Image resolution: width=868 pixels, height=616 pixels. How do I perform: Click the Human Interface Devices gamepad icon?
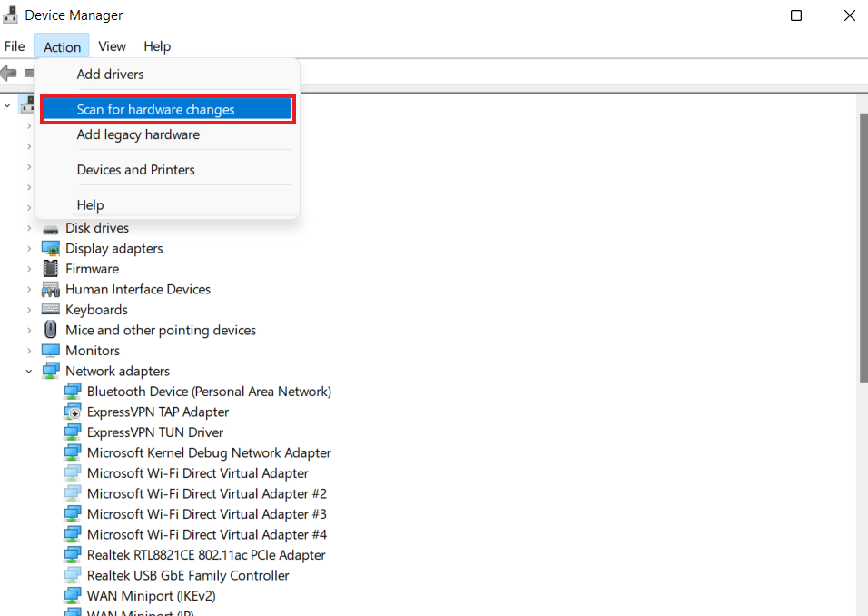point(52,289)
